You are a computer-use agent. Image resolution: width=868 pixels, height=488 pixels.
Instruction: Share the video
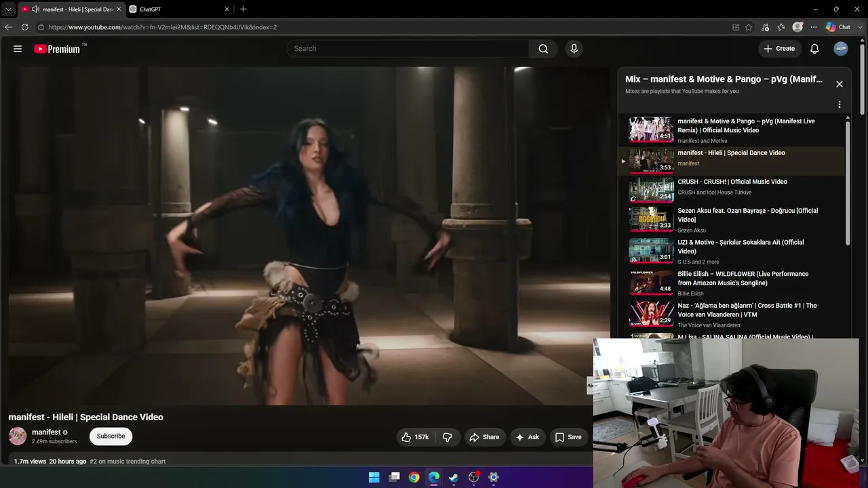point(484,437)
